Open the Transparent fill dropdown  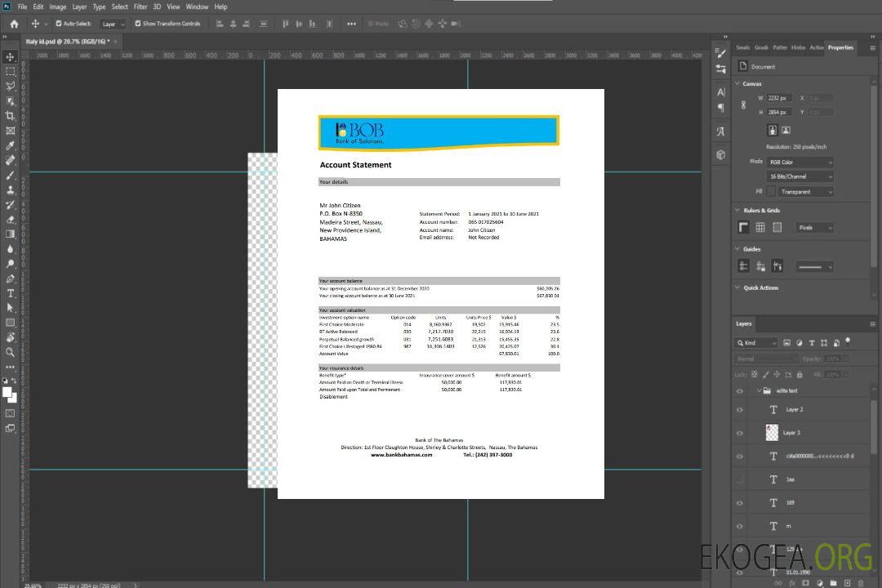tap(805, 192)
